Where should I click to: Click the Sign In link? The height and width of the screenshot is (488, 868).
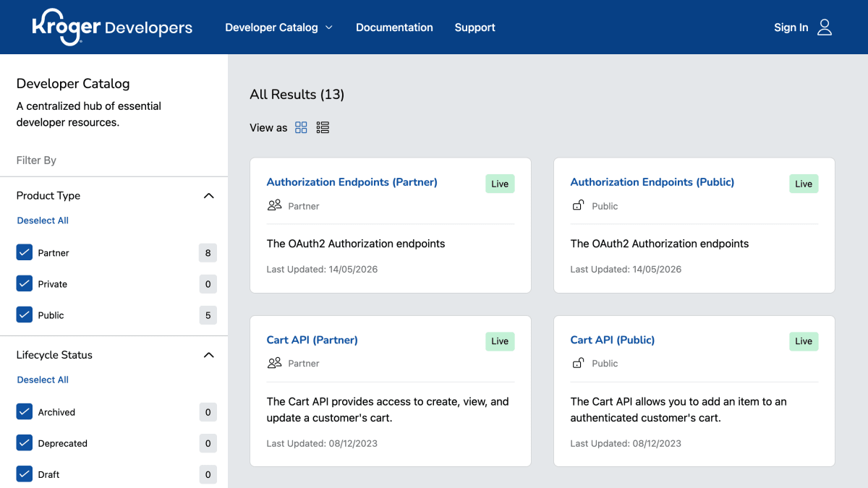click(791, 27)
